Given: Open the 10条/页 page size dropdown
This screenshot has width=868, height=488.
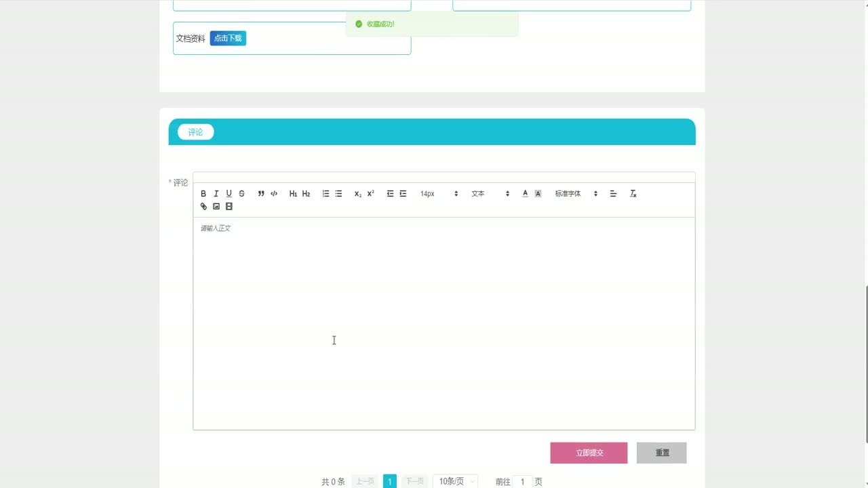Looking at the screenshot, I should click(455, 481).
